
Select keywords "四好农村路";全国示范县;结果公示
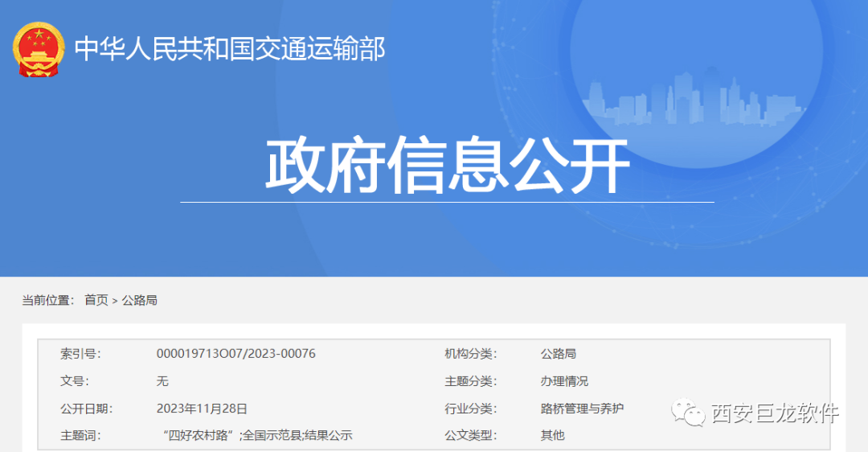258,435
